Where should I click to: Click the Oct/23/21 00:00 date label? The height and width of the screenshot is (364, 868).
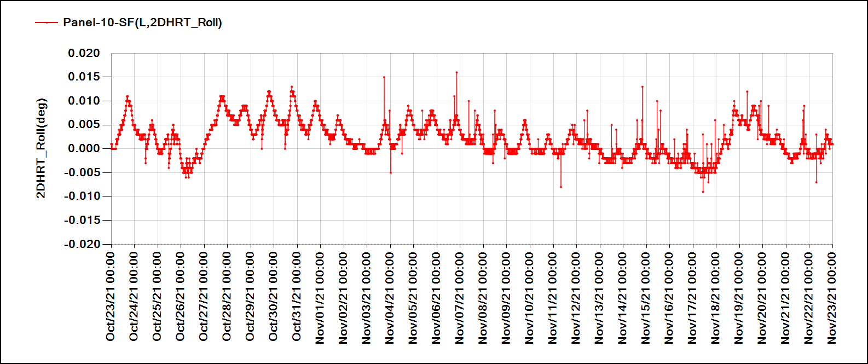coord(111,297)
